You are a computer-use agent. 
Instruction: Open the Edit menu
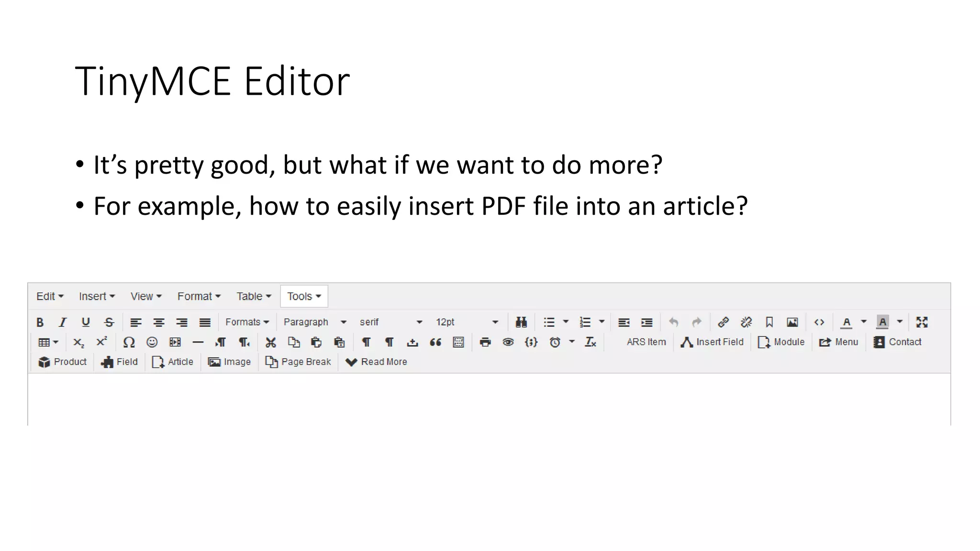tap(50, 297)
